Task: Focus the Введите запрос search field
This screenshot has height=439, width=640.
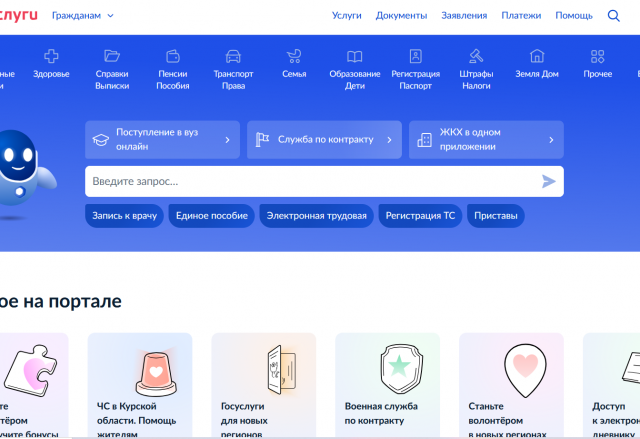Action: click(x=324, y=181)
